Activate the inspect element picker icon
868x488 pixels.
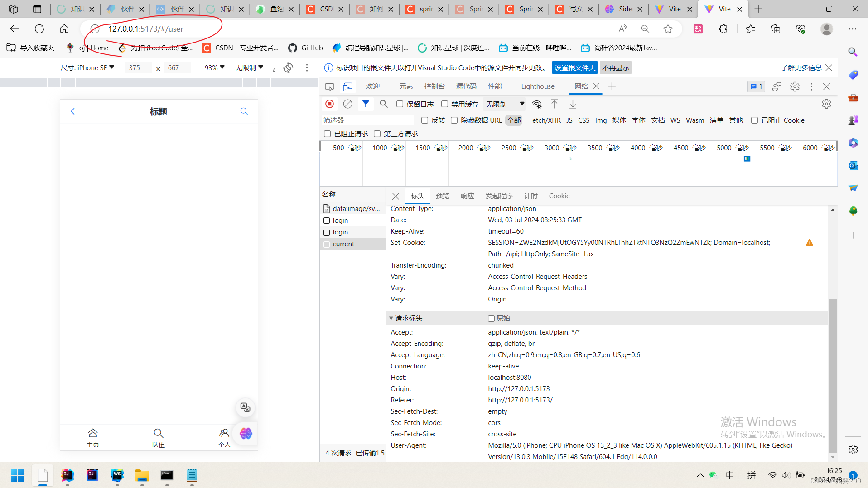coord(329,86)
